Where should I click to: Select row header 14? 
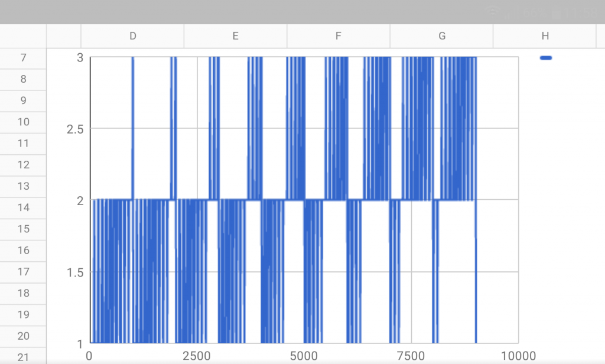[x=23, y=207]
